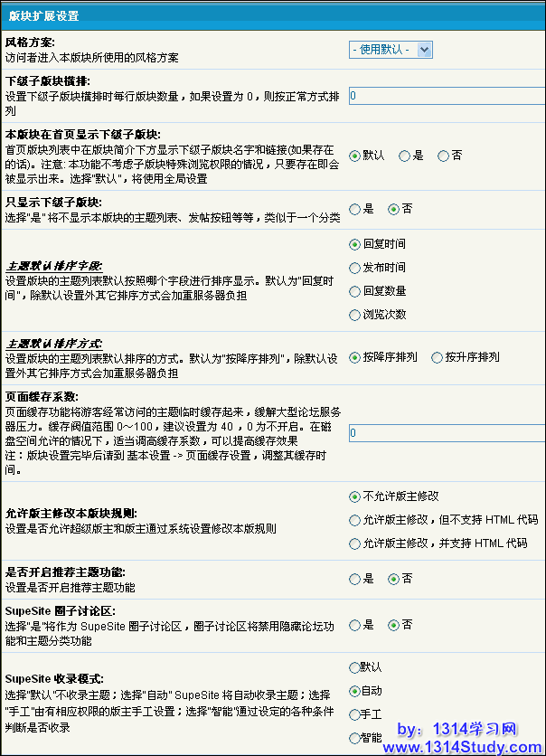546x756 pixels.
Task: Select 允许版主修改,并支持 HTML 代码
Action: [355, 543]
